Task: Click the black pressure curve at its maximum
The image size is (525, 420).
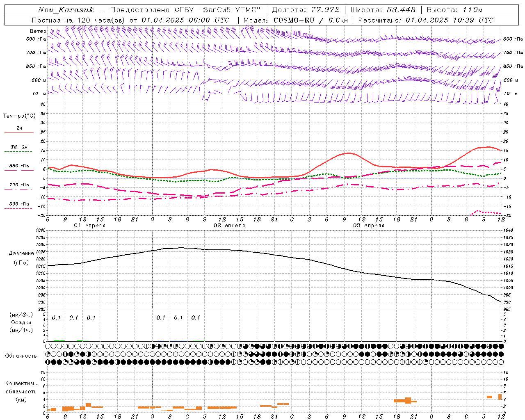Action: (183, 248)
